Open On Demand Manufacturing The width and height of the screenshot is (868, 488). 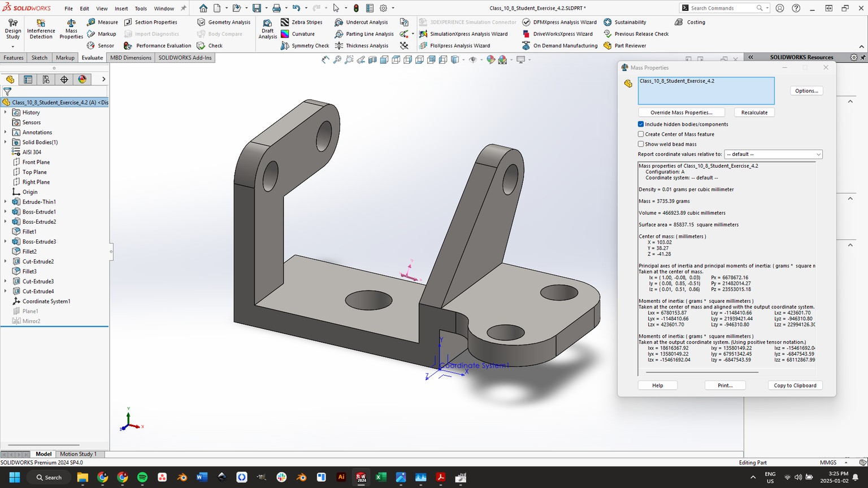tap(559, 46)
